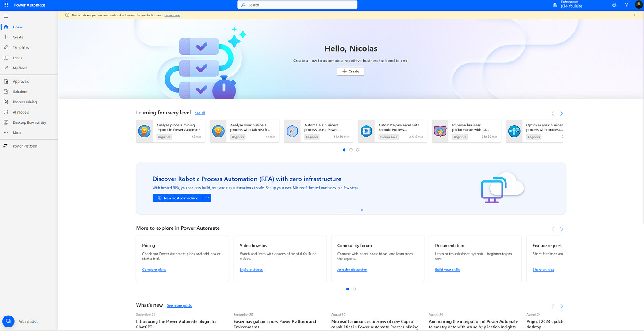The height and width of the screenshot is (331, 644).
Task: Click the Solutions icon in sidebar
Action: [x=6, y=91]
